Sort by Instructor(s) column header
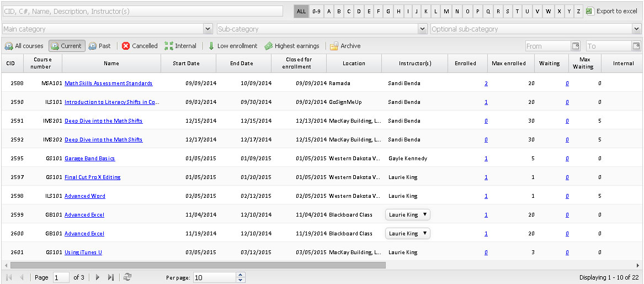 pos(415,64)
